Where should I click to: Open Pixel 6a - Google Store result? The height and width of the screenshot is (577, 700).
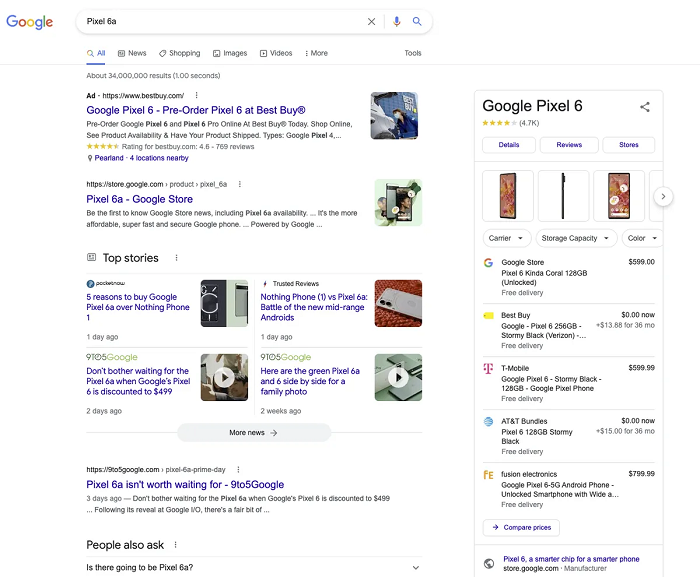(140, 199)
